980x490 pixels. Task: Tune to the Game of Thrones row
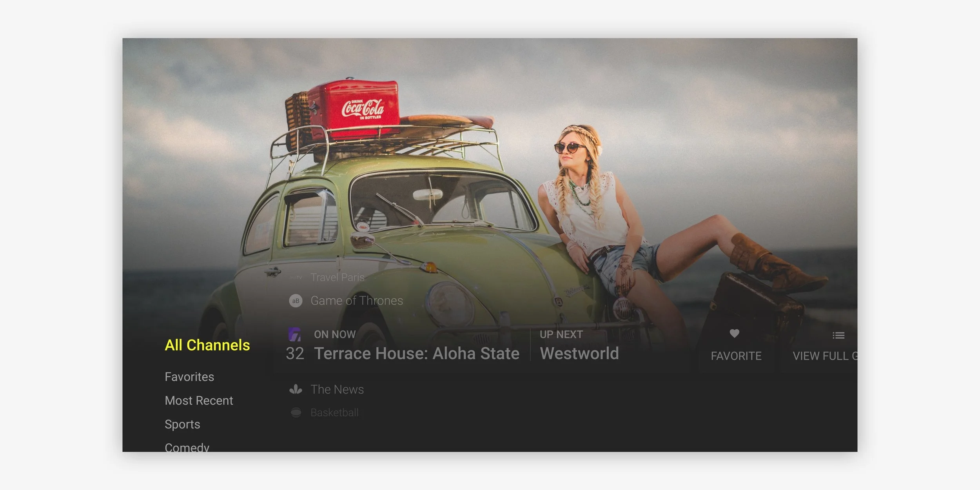[356, 301]
